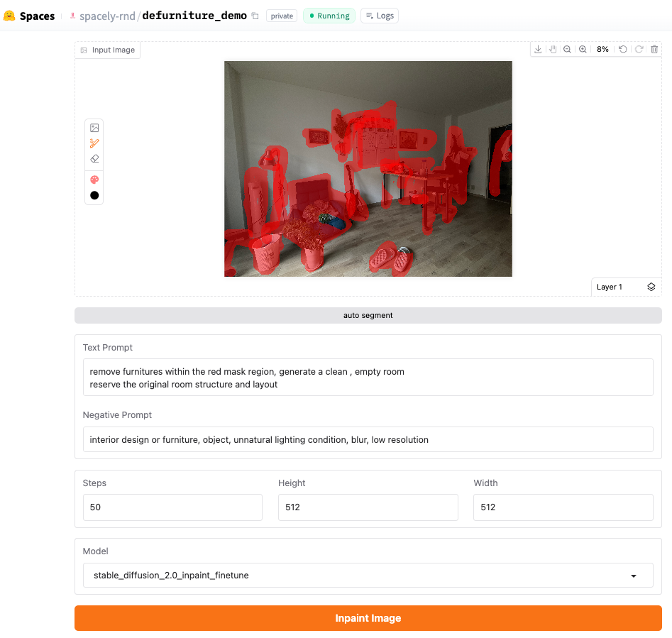
Task: Expand the Layer 1 layers panel
Action: 651,287
